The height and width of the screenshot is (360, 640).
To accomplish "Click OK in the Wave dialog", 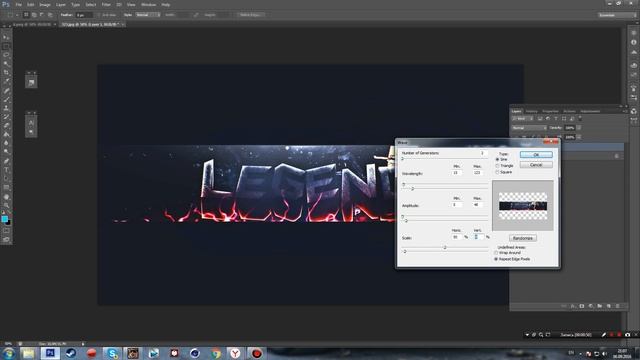I will tap(536, 155).
